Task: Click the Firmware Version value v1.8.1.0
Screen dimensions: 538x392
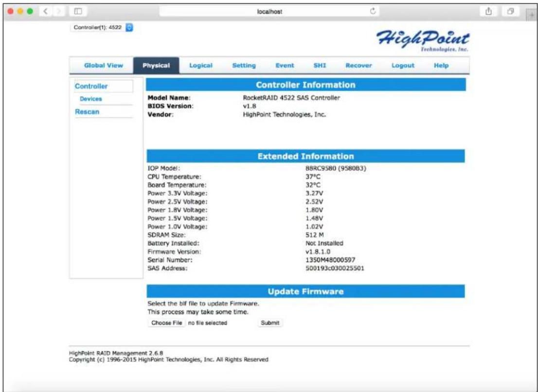Action: coord(318,252)
